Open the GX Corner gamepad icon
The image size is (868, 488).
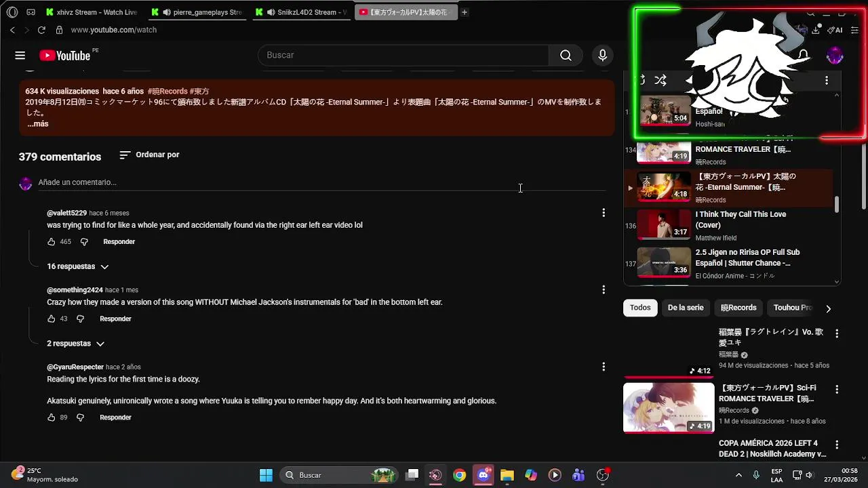pos(31,12)
